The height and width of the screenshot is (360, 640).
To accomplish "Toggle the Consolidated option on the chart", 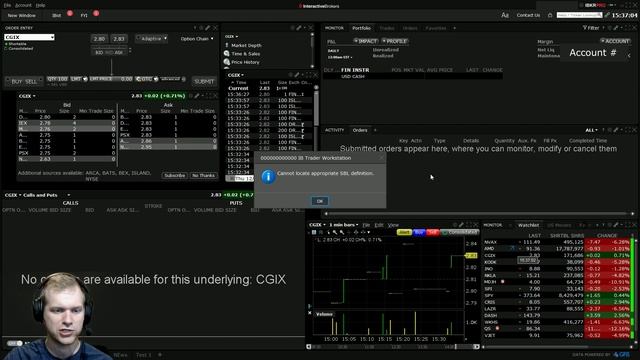I will 460,232.
